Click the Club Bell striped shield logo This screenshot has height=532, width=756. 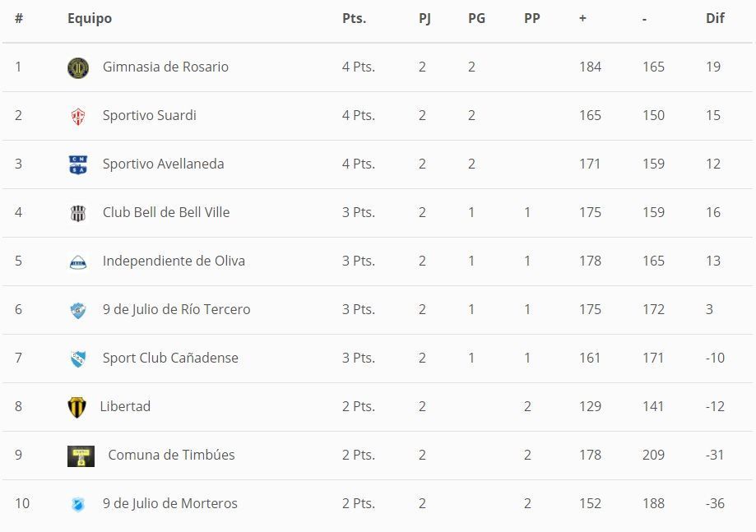tap(78, 213)
